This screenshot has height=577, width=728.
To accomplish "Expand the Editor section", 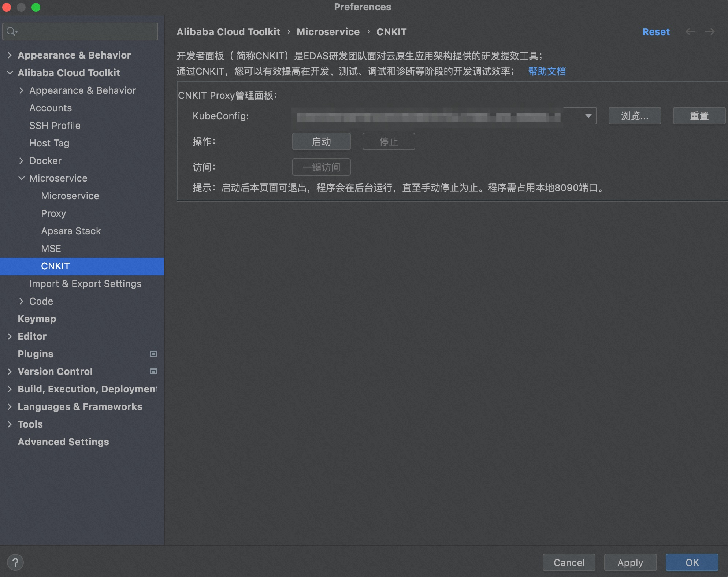I will tap(10, 336).
